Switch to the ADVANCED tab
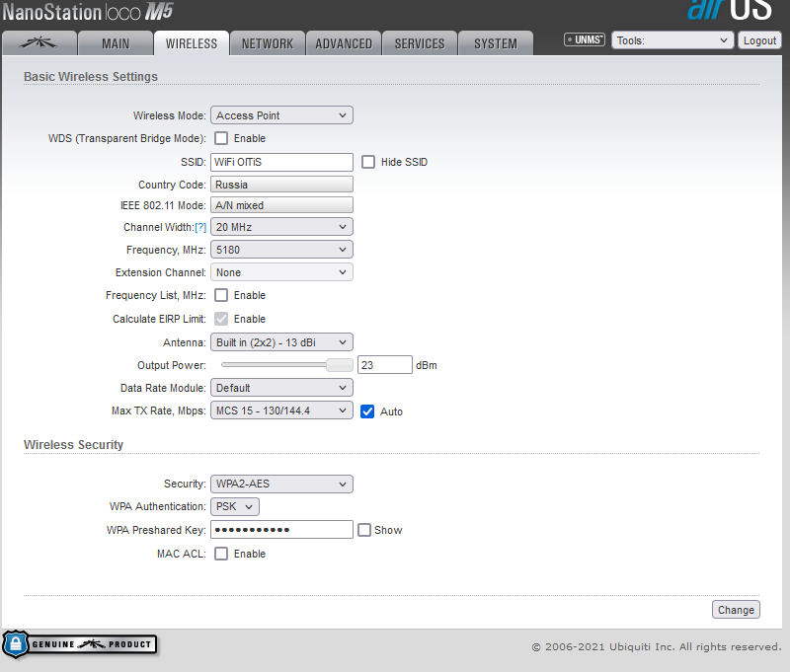Viewport: 790px width, 672px height. pyautogui.click(x=344, y=43)
